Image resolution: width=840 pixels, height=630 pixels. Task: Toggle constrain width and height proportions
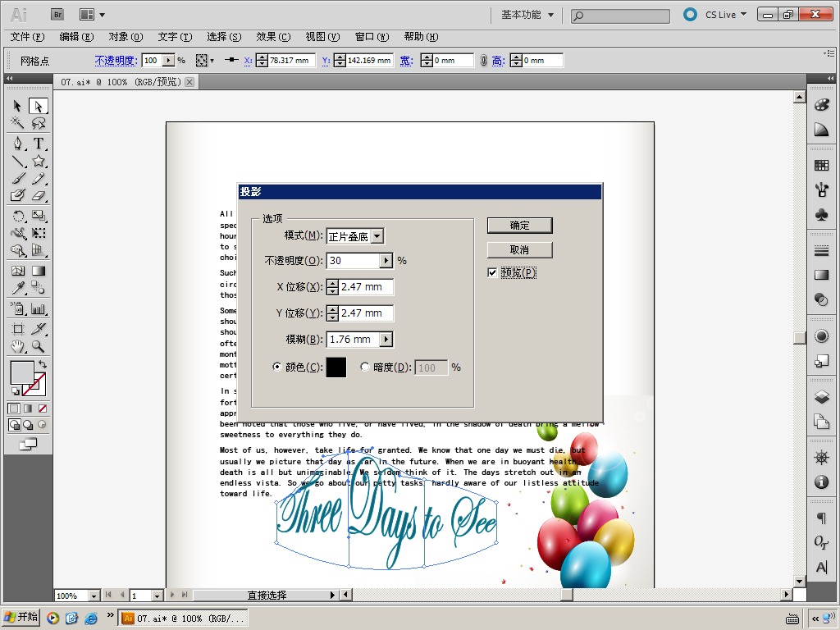click(x=483, y=61)
